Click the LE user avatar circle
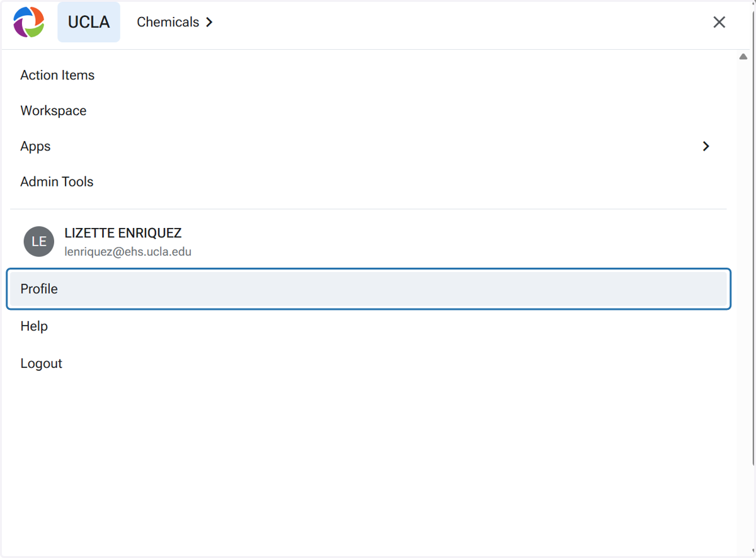This screenshot has height=558, width=756. (x=39, y=241)
